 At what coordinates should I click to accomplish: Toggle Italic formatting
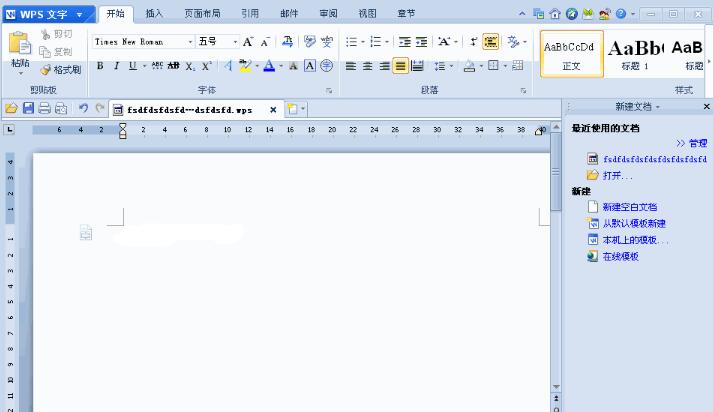[116, 66]
